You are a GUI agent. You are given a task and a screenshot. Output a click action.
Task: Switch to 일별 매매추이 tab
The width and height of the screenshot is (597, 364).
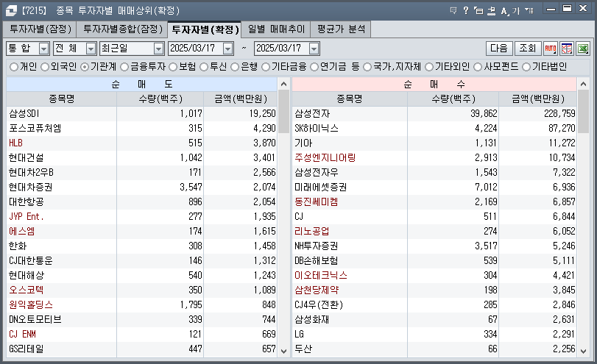[276, 29]
